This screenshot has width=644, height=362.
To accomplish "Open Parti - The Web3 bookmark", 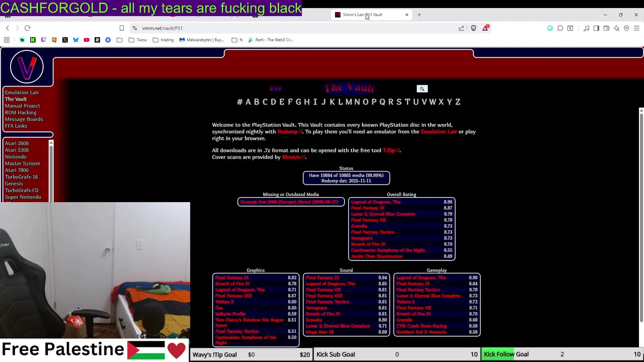I will tap(271, 40).
